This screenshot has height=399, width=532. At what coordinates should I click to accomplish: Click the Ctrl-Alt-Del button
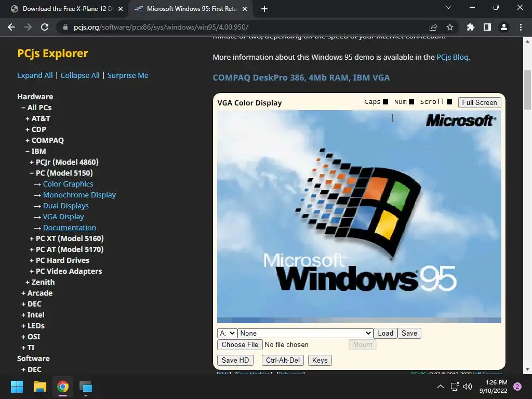pos(283,361)
